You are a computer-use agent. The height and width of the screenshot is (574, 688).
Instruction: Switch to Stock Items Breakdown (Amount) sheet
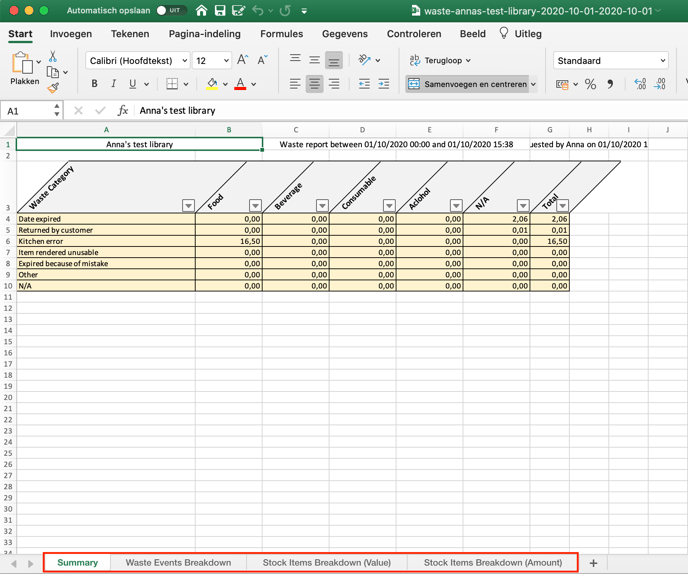click(493, 563)
